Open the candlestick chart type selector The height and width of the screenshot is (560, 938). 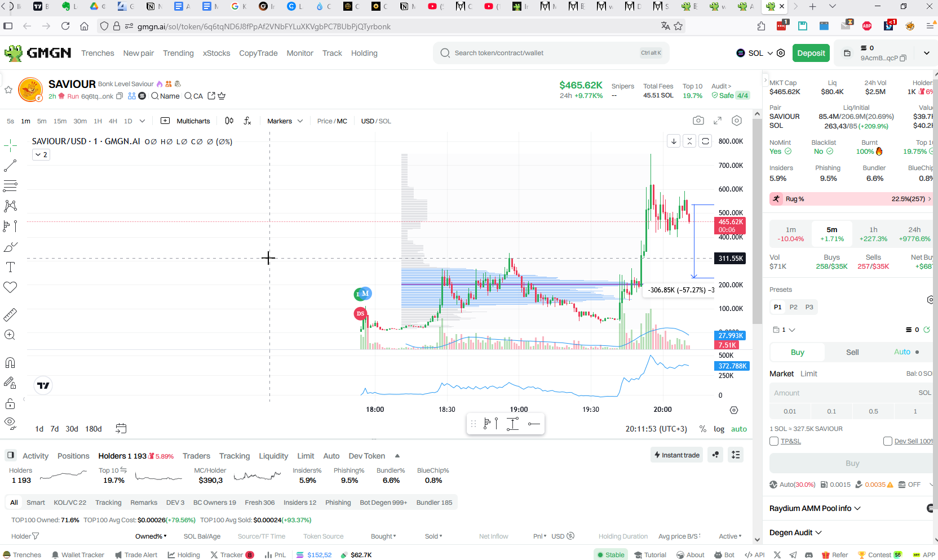click(229, 121)
